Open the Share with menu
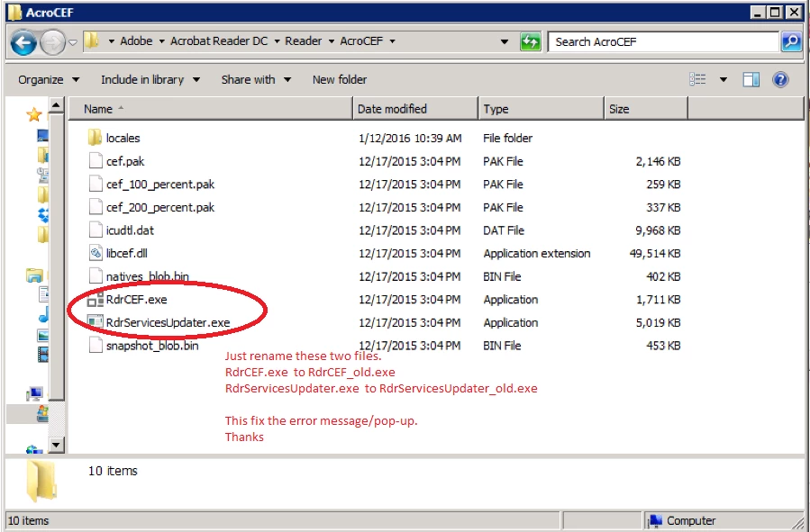 256,79
